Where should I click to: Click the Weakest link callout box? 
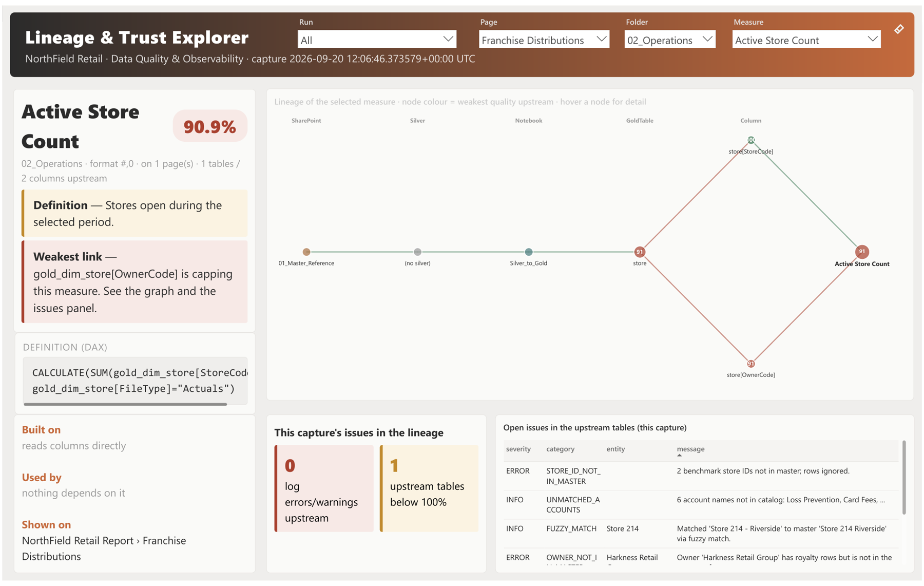[134, 282]
